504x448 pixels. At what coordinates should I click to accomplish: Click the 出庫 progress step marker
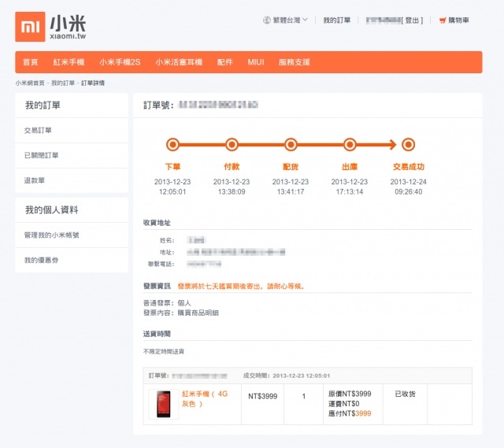pyautogui.click(x=350, y=144)
